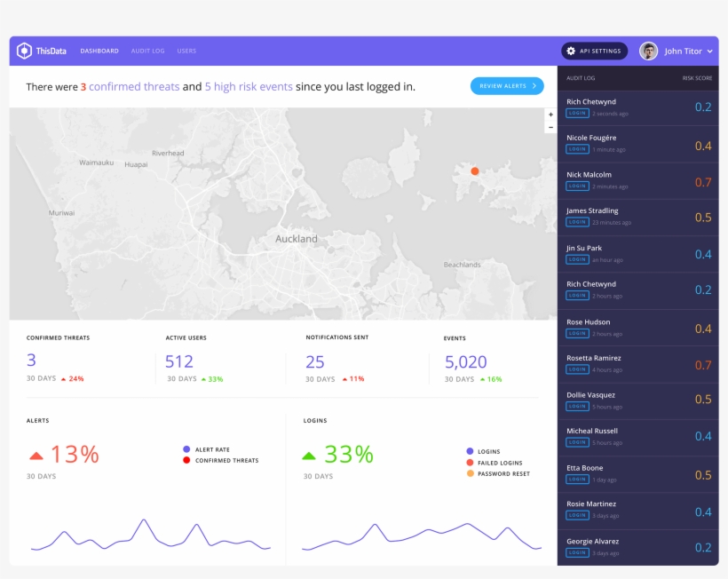The height and width of the screenshot is (579, 728).
Task: Click the LOGIN badge under Nick Malcolm
Action: (577, 186)
